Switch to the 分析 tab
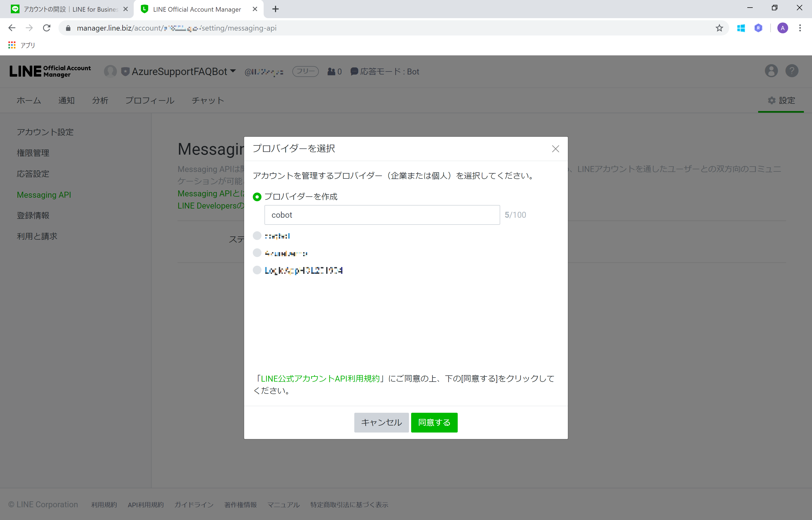Image resolution: width=812 pixels, height=520 pixels. point(100,100)
